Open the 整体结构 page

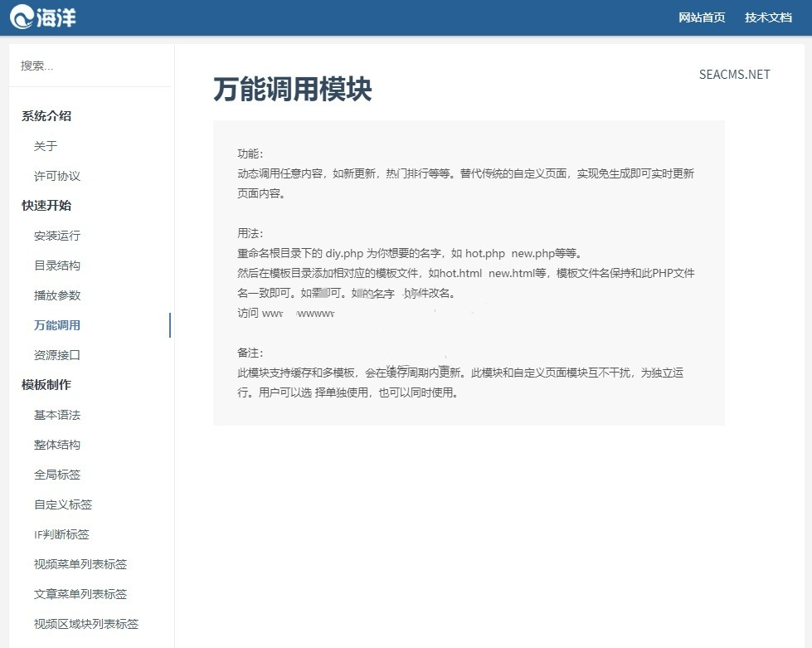pyautogui.click(x=56, y=445)
